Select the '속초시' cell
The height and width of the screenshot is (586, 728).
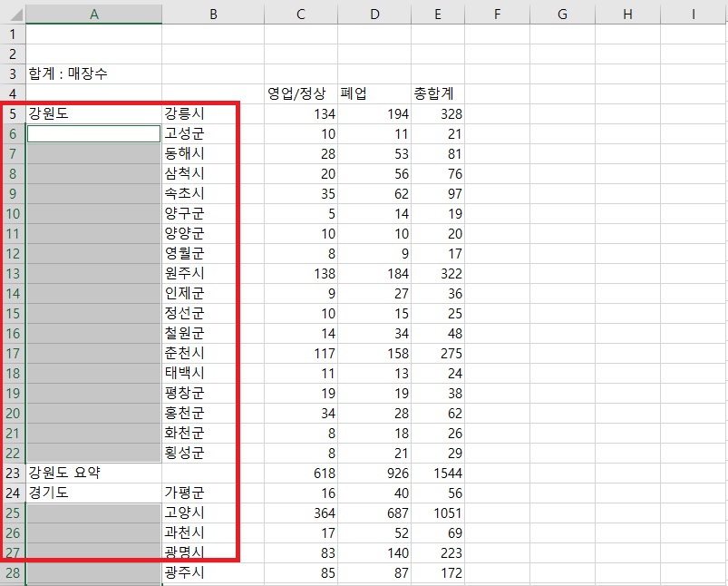point(213,194)
